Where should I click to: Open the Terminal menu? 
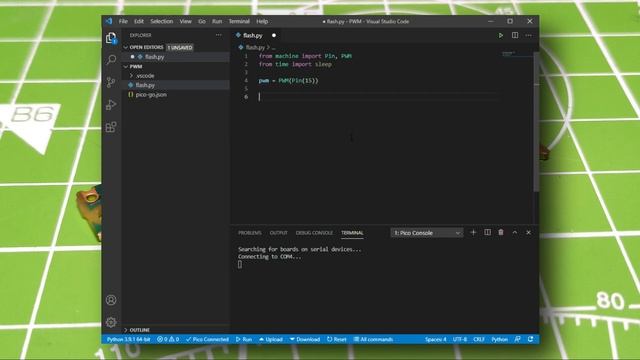239,21
